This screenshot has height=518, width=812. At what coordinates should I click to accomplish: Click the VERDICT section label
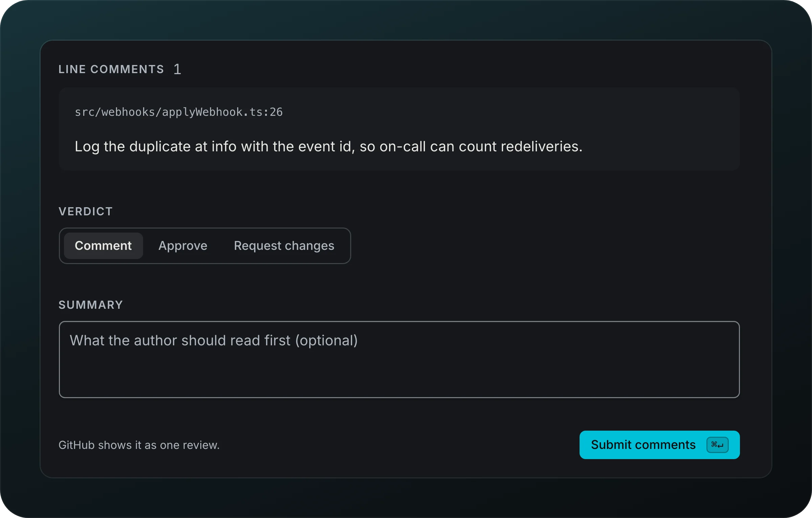[86, 212]
